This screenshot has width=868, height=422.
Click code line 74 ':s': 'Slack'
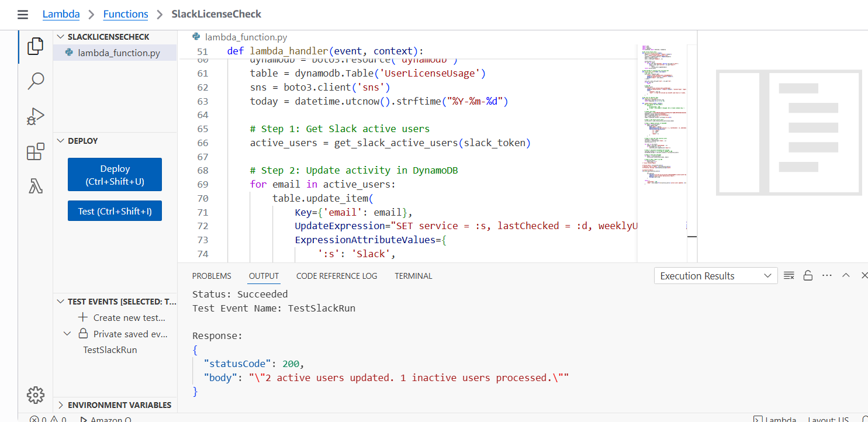(357, 254)
